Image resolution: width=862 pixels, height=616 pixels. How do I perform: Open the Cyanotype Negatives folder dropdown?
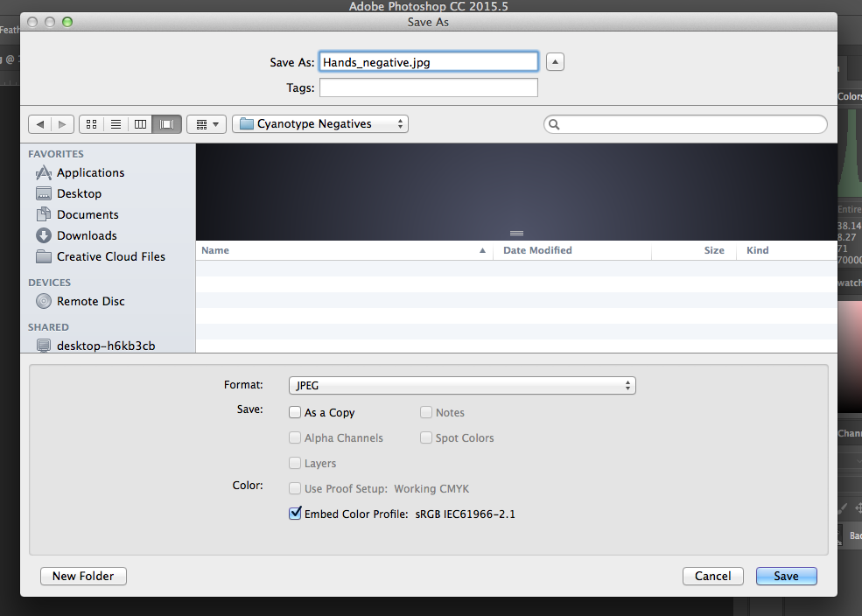click(x=320, y=124)
